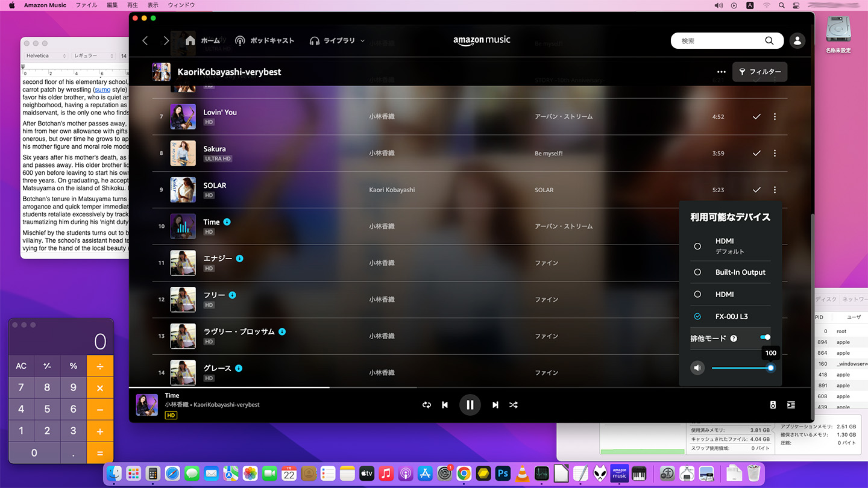Click the download icon next to フリー
This screenshot has width=868, height=488.
click(x=232, y=295)
